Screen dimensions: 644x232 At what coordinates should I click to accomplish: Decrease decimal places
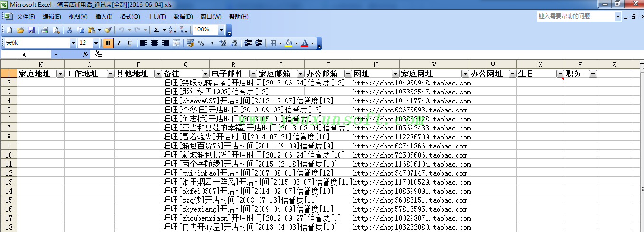click(234, 43)
